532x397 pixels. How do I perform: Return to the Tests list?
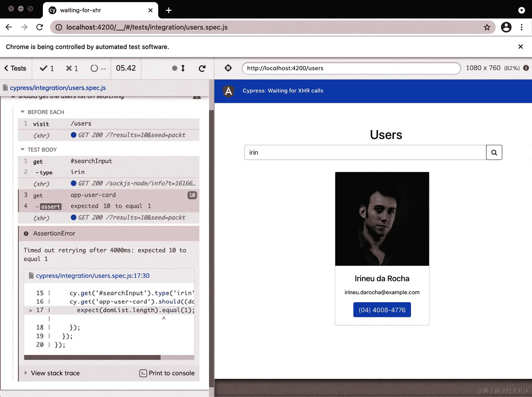[x=15, y=68]
